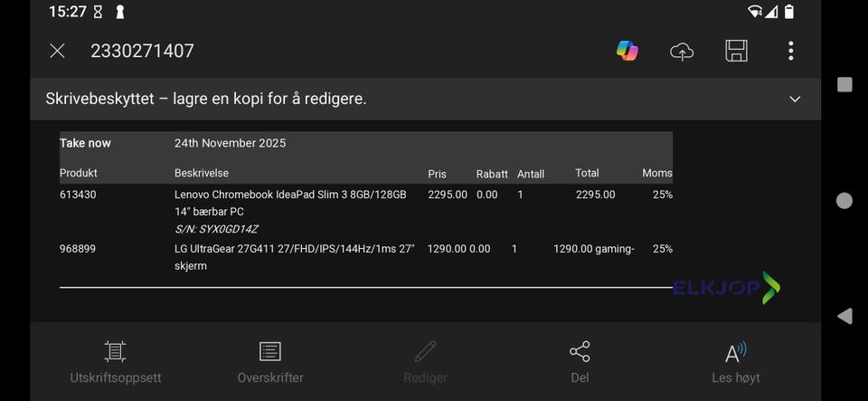Select the Lenovo price 2295.00 in Pris column
Screen dimensions: 868x401
coord(448,195)
